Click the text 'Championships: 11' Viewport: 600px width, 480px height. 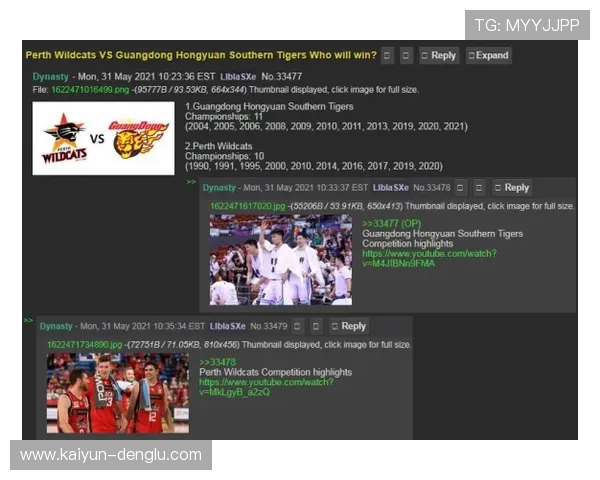[x=224, y=116]
